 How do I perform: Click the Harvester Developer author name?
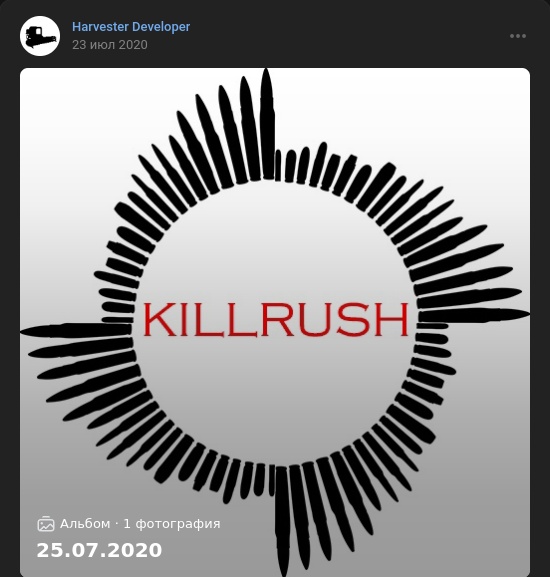[131, 27]
